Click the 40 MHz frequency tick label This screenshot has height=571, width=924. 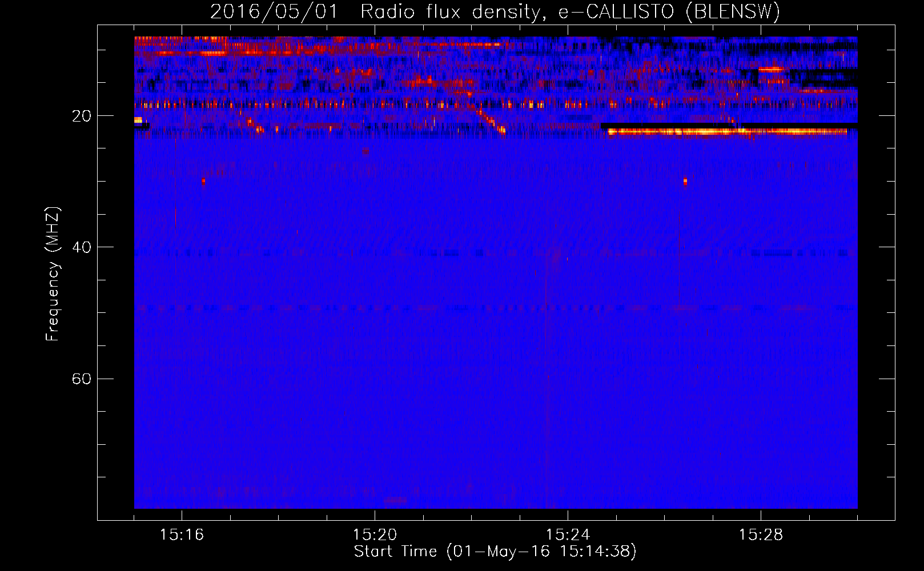click(x=81, y=247)
